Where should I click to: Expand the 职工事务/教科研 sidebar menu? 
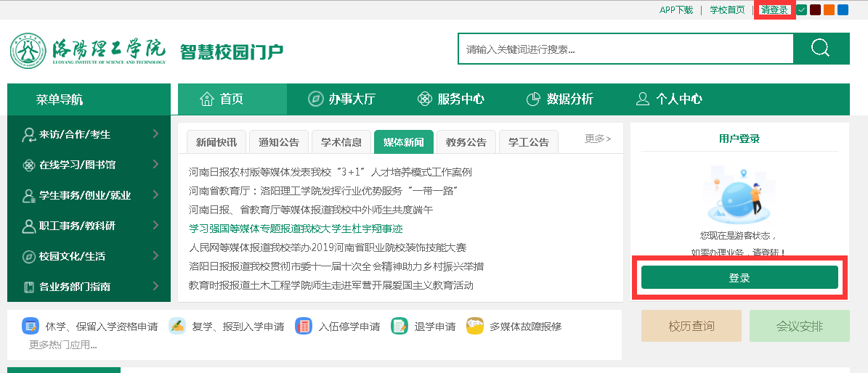(89, 226)
